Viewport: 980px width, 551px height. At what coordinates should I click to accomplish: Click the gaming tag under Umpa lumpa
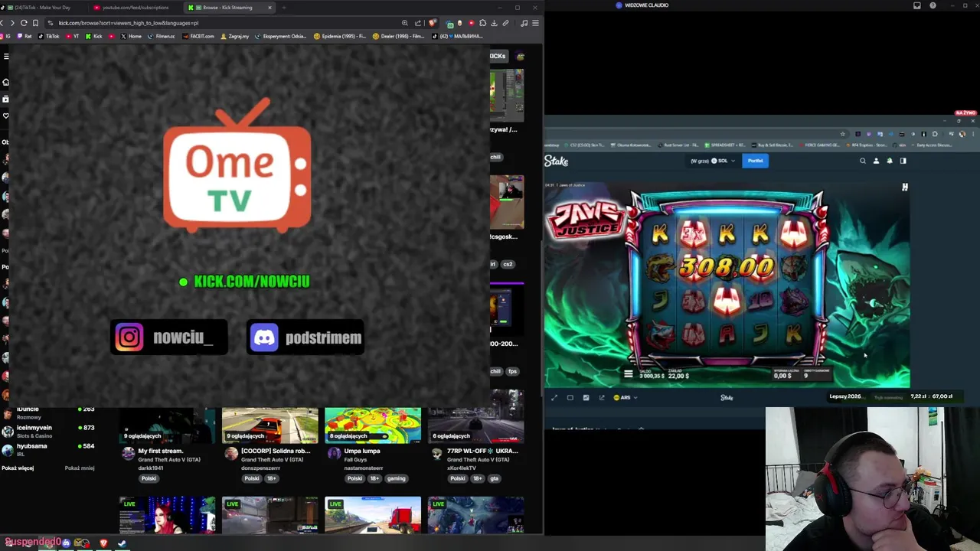pyautogui.click(x=396, y=478)
